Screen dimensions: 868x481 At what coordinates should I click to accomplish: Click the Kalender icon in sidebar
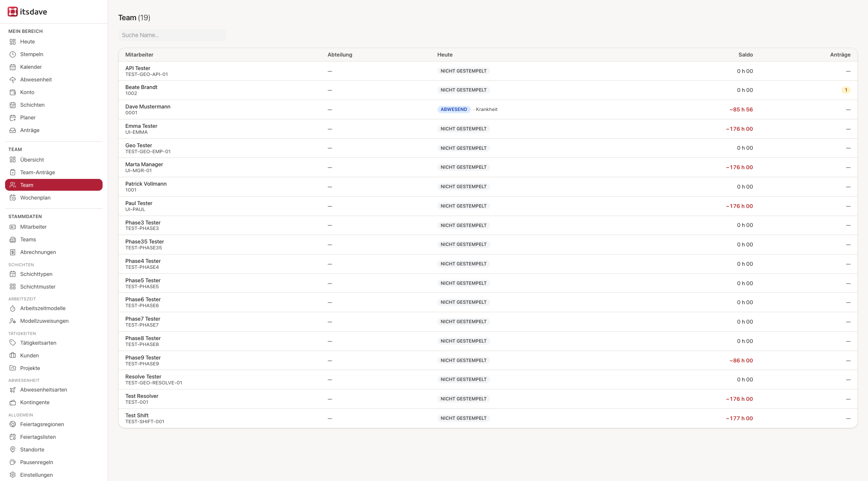click(x=13, y=67)
